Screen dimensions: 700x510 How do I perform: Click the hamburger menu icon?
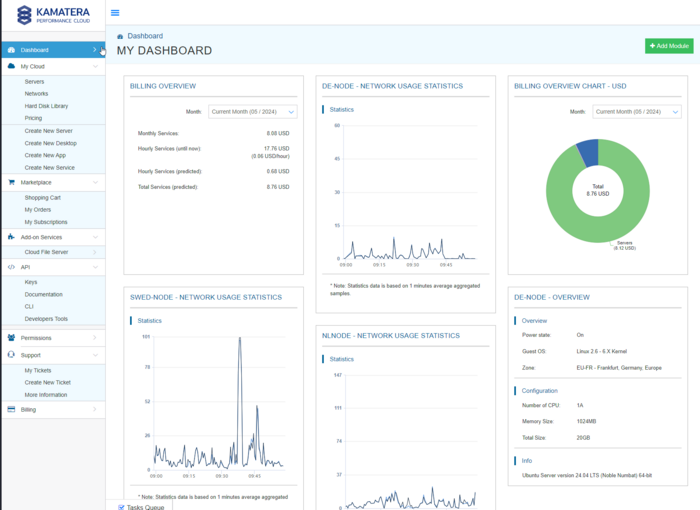[115, 13]
